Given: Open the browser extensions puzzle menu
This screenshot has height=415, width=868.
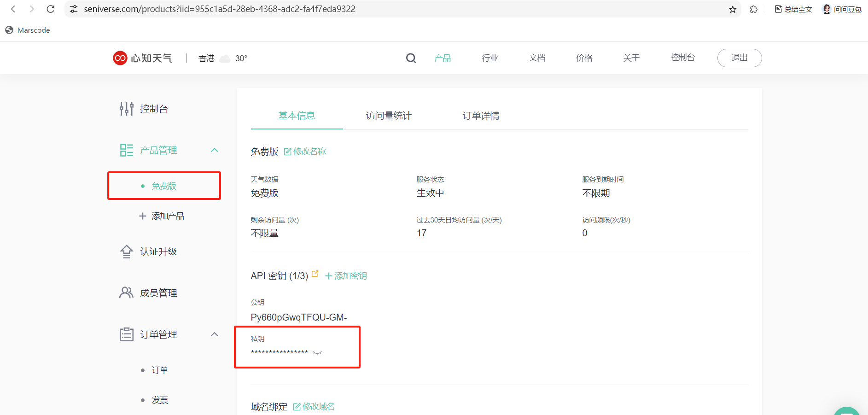Looking at the screenshot, I should 754,9.
